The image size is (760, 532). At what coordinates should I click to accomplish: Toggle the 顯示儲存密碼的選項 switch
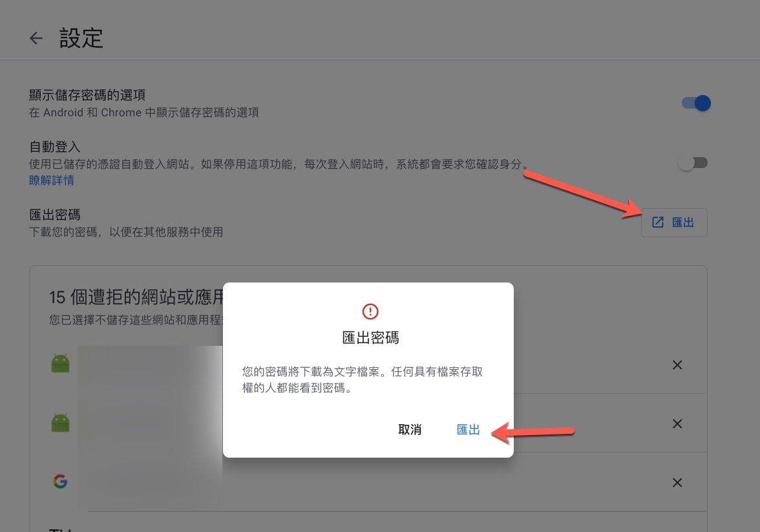[696, 103]
